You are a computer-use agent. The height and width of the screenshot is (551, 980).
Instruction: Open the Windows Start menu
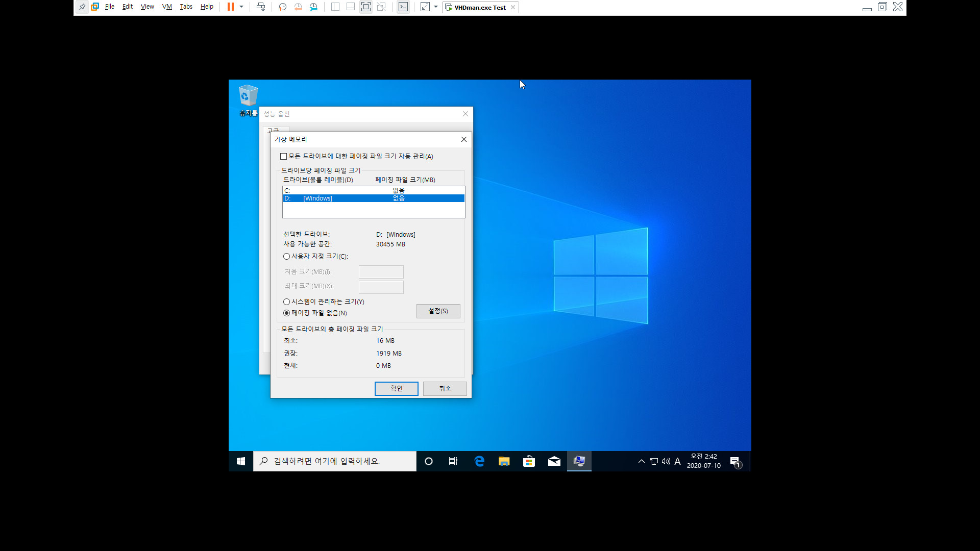click(241, 461)
